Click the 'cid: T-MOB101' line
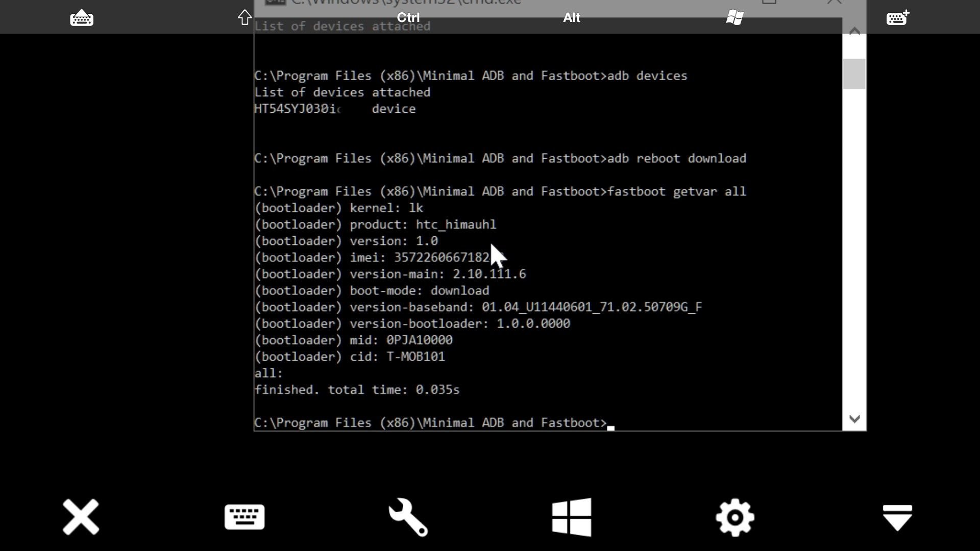Image resolution: width=980 pixels, height=551 pixels. 350,357
